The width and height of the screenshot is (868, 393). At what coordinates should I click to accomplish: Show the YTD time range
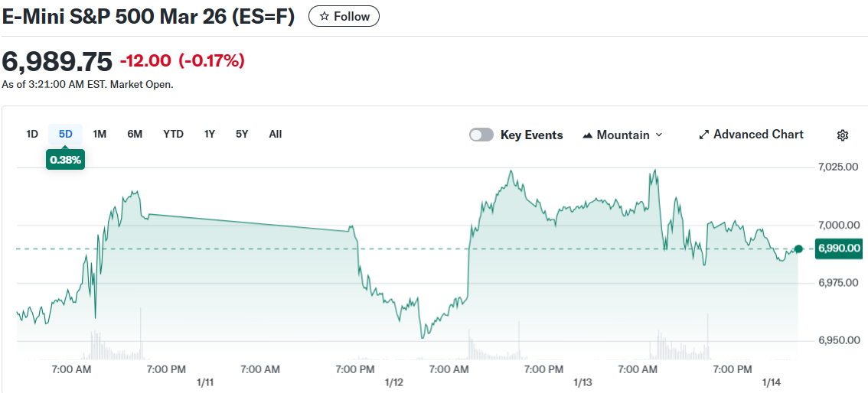point(173,134)
